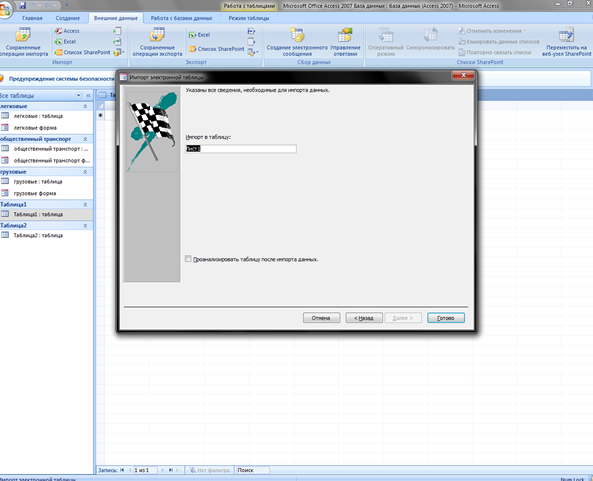593x481 pixels.
Task: Export to SharePoint list
Action: click(217, 49)
